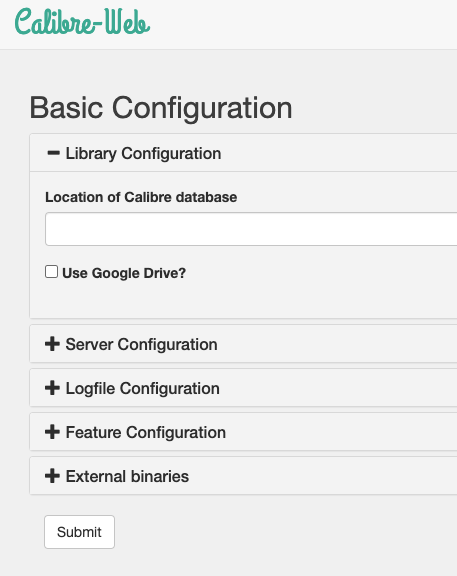This screenshot has height=576, width=457.
Task: Open the Calibre-Web logo link
Action: [82, 22]
